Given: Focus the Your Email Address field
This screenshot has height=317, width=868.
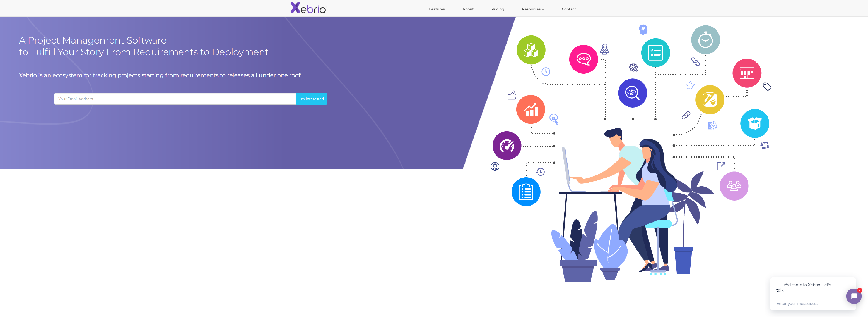Looking at the screenshot, I should click(175, 99).
